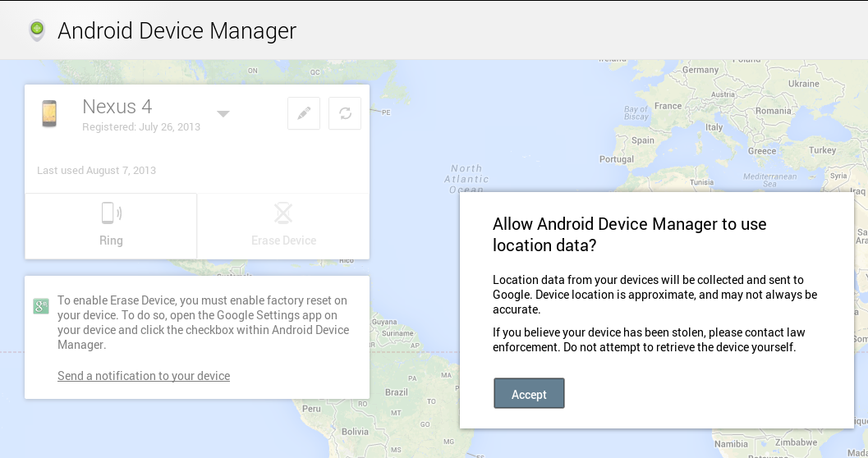Click the Turkey label on the map
The height and width of the screenshot is (458, 868).
tap(822, 150)
